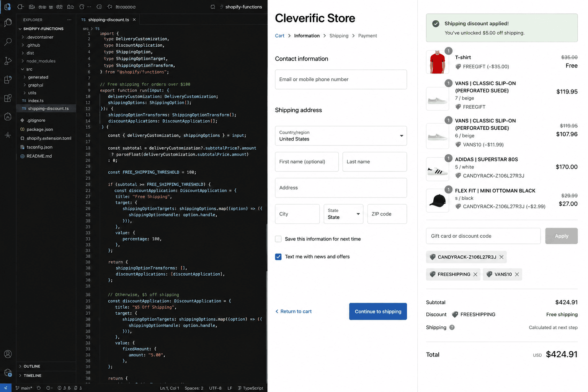Remove the VANS10 discount code
Viewport: 588px width, 392px height.
517,274
